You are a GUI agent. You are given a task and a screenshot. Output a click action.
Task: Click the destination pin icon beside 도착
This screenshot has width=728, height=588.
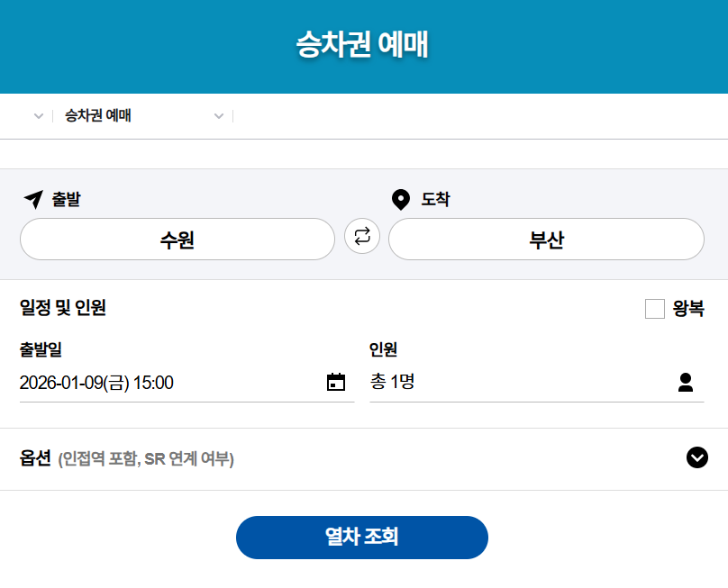[x=401, y=199]
